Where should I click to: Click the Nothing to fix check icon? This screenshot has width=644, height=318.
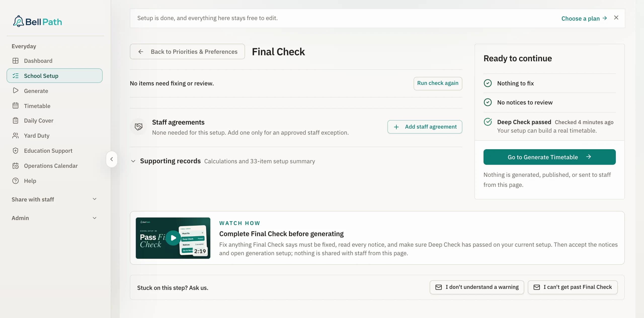[x=488, y=83]
